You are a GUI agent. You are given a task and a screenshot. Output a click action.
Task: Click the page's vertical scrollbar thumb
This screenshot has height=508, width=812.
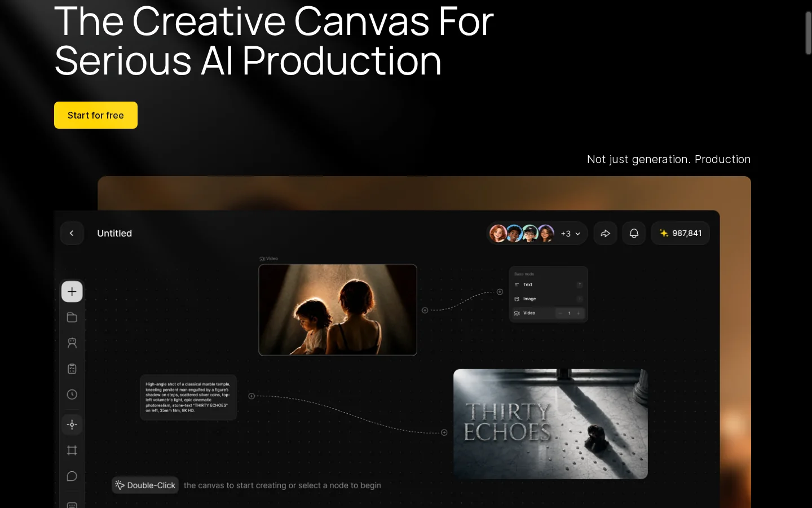[x=808, y=33]
